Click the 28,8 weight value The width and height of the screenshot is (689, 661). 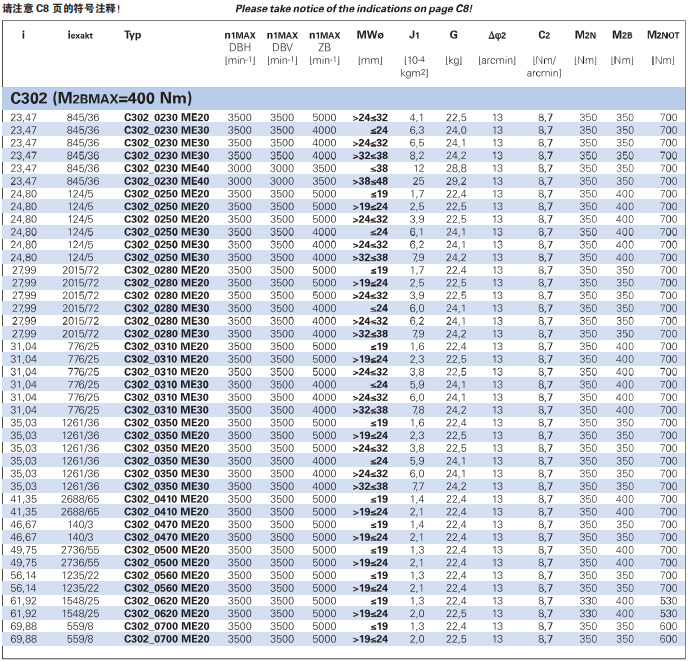(x=456, y=168)
